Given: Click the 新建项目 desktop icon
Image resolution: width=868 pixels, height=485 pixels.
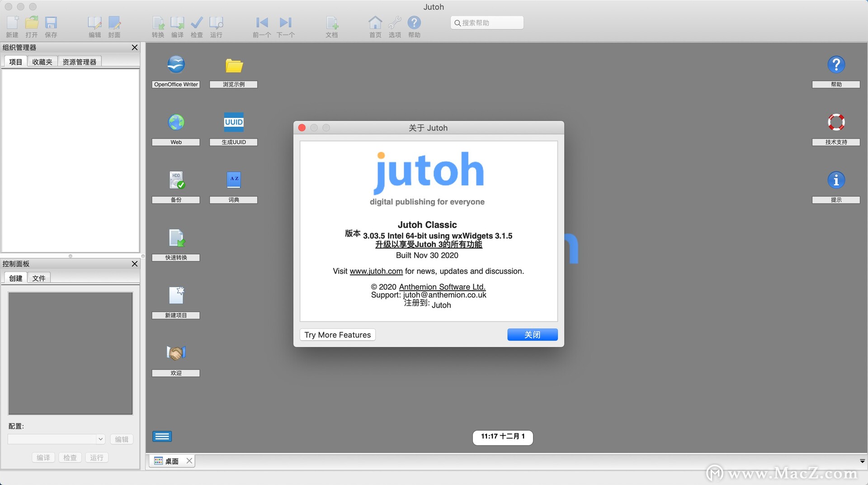Looking at the screenshot, I should coord(176,295).
